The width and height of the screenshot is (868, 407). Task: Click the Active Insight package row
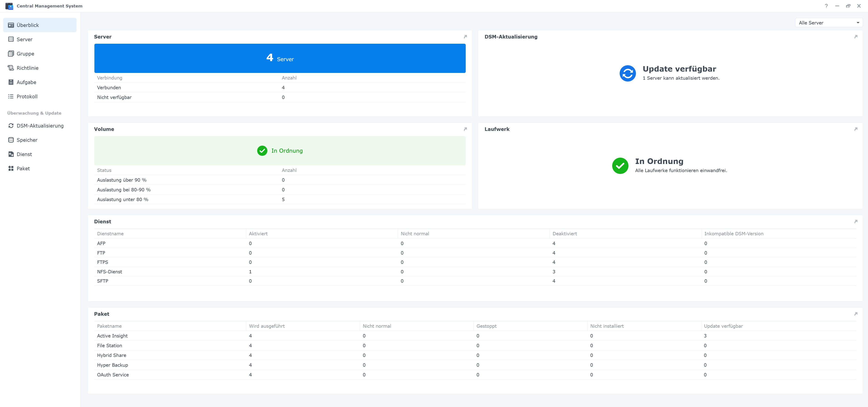pyautogui.click(x=113, y=336)
